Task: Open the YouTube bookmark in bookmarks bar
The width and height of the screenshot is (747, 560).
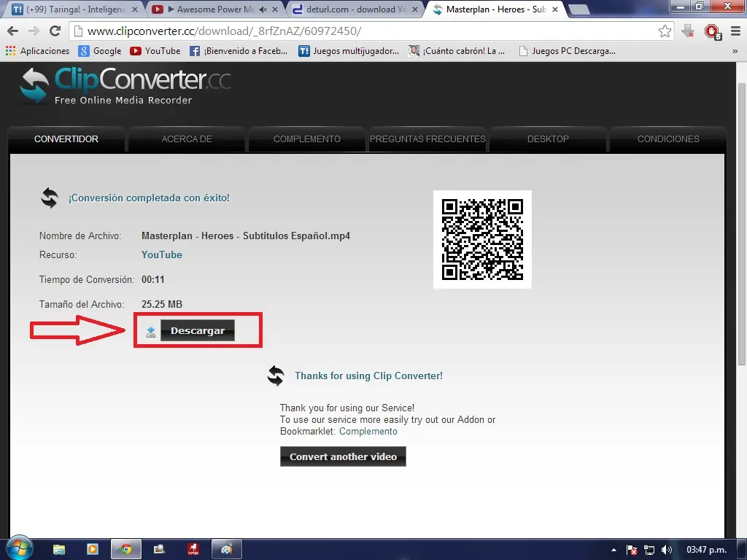Action: 155,51
